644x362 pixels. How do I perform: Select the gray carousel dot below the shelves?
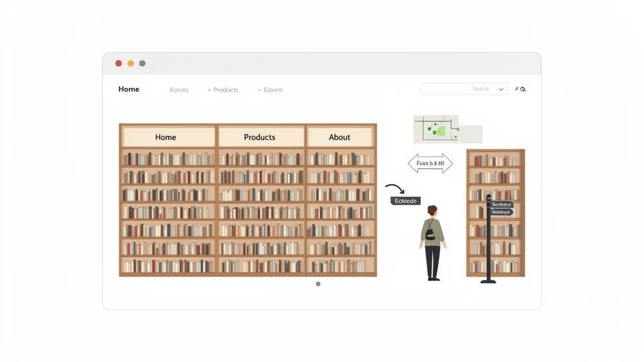(318, 283)
